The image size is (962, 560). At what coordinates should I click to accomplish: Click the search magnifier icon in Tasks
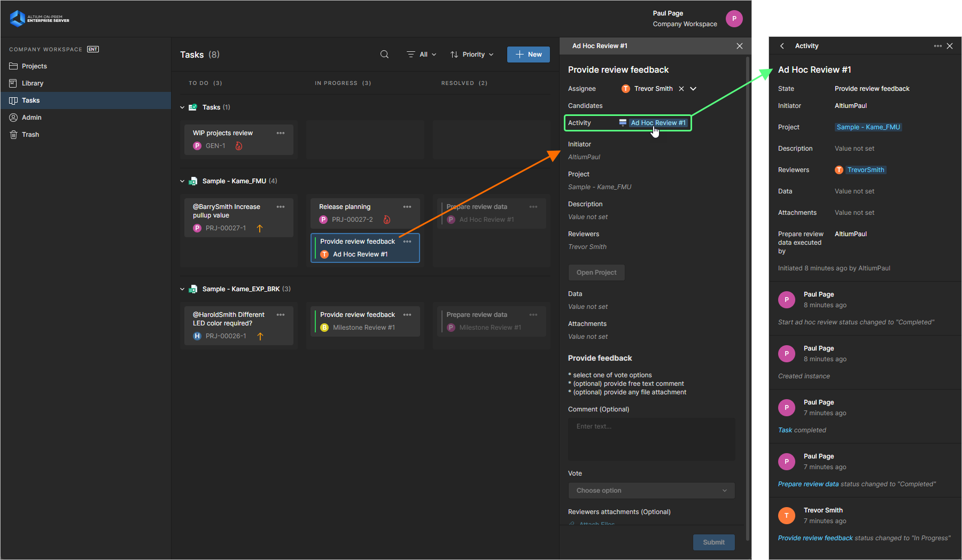click(x=384, y=55)
